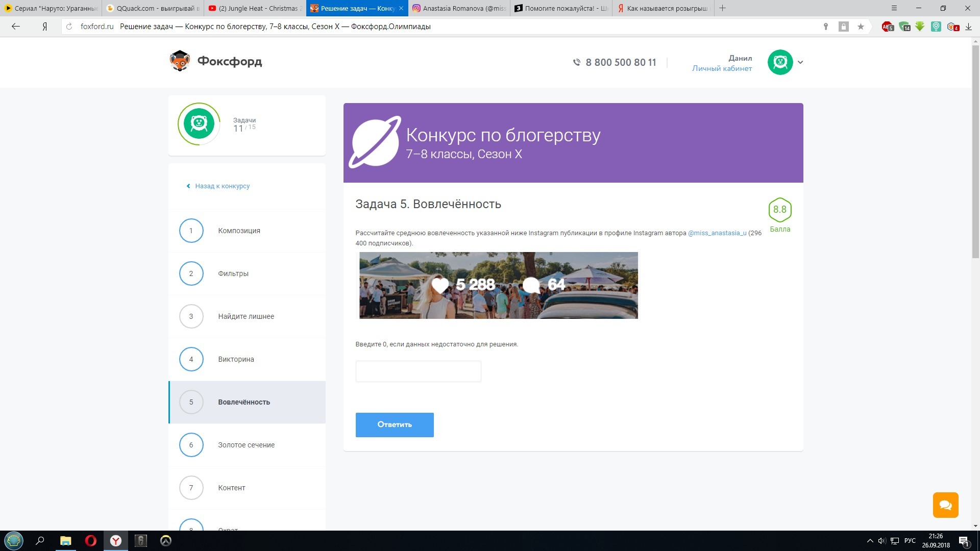Open the @miss_anastasia_u profile link
980x551 pixels.
[717, 233]
